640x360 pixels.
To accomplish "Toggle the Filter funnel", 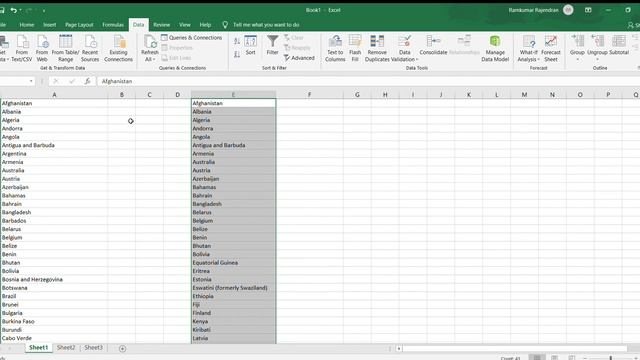I will (272, 45).
